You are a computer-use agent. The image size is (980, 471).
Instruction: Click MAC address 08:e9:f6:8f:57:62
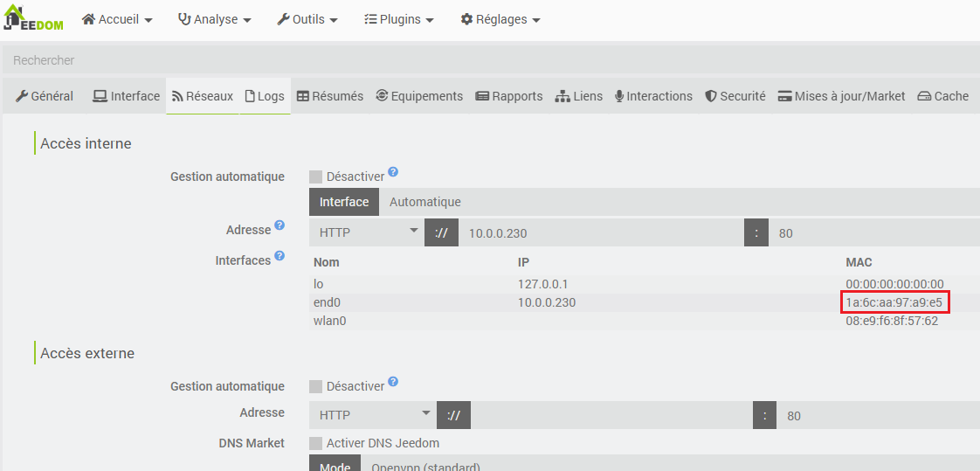892,322
